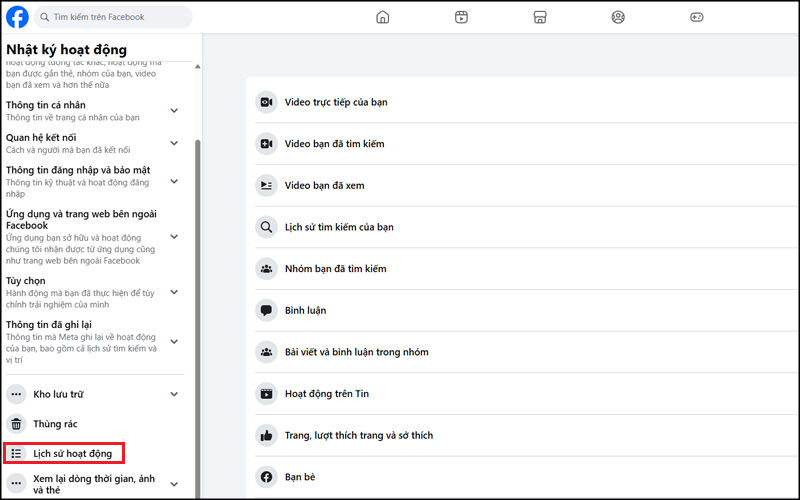This screenshot has width=800, height=500.
Task: Open the Home icon in top navigation
Action: pos(382,17)
